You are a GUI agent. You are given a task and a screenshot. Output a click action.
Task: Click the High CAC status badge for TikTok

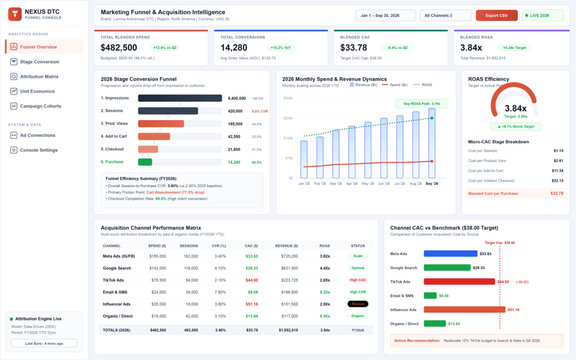(358, 280)
